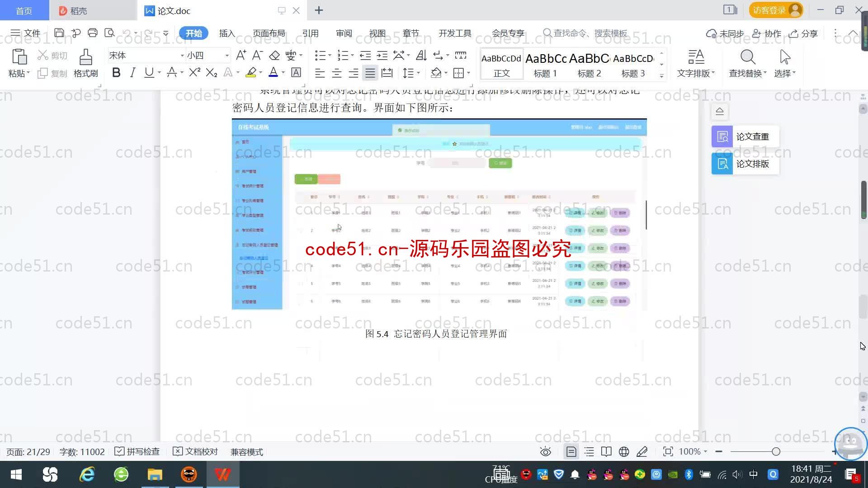Decrease font size with A- icon

(x=257, y=55)
